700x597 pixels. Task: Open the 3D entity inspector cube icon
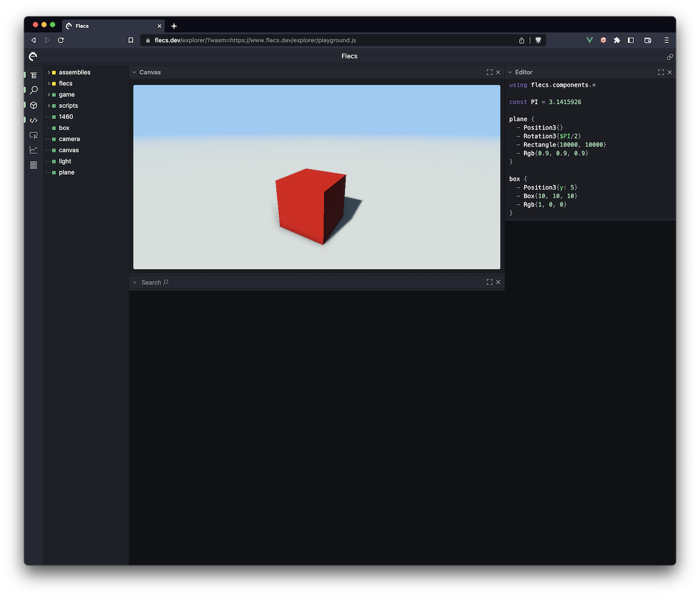33,105
